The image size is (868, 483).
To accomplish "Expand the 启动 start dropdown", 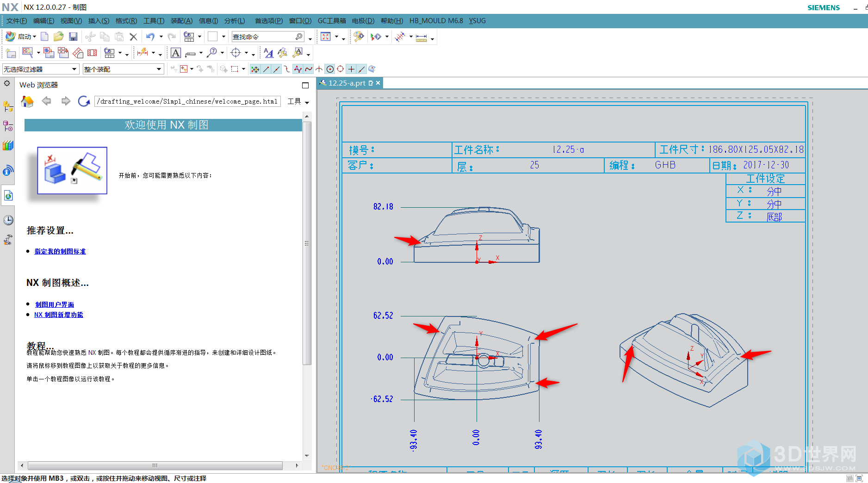I will [x=35, y=37].
